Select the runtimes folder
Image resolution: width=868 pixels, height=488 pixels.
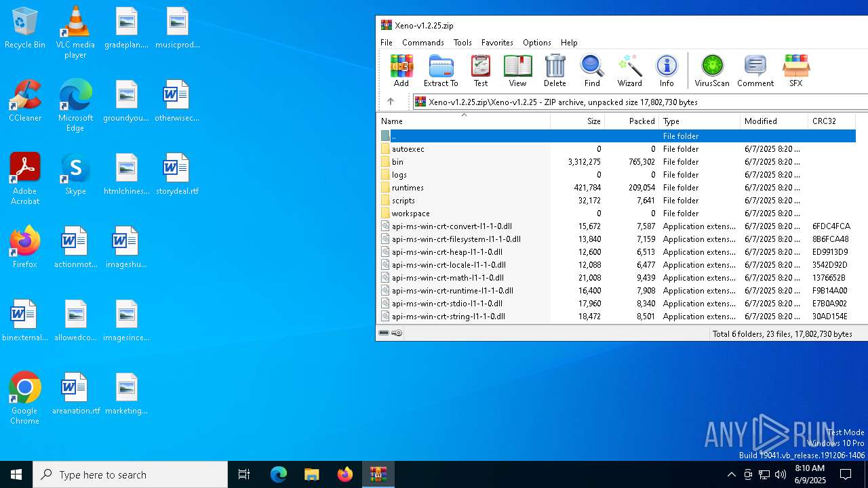coord(616,187)
